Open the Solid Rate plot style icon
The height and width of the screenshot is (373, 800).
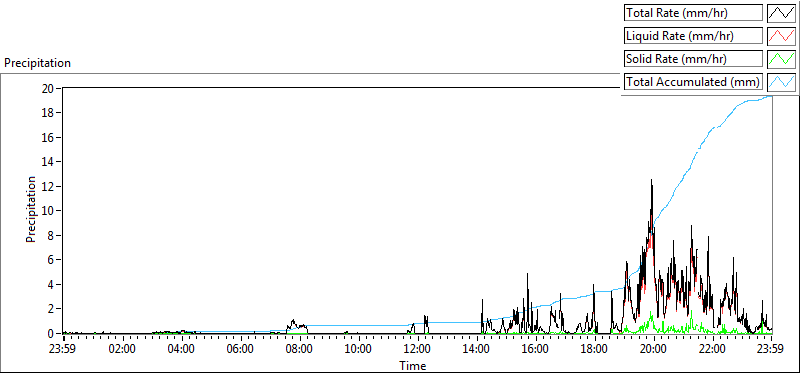pyautogui.click(x=781, y=59)
